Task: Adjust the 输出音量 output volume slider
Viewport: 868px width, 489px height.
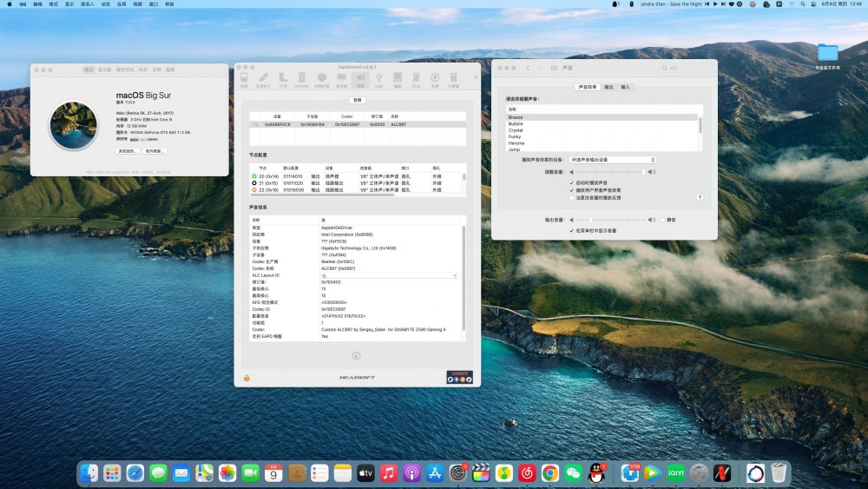Action: pyautogui.click(x=611, y=220)
